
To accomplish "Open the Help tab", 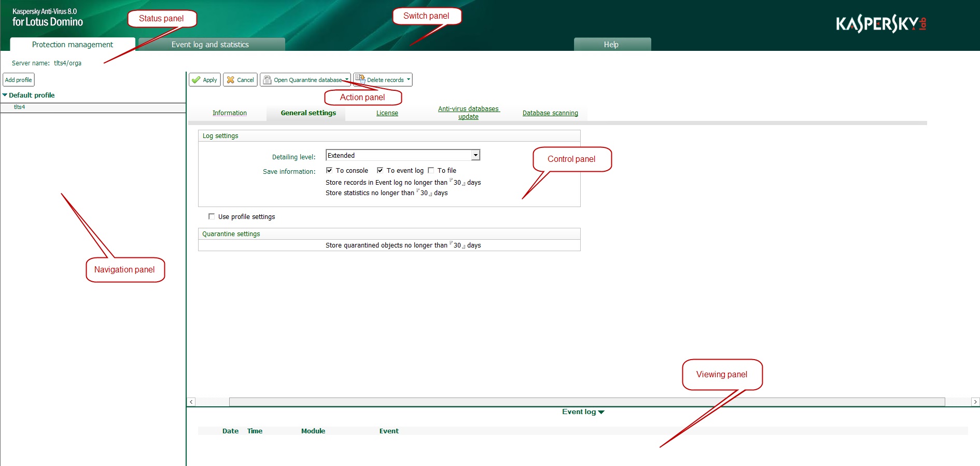I will [x=612, y=45].
